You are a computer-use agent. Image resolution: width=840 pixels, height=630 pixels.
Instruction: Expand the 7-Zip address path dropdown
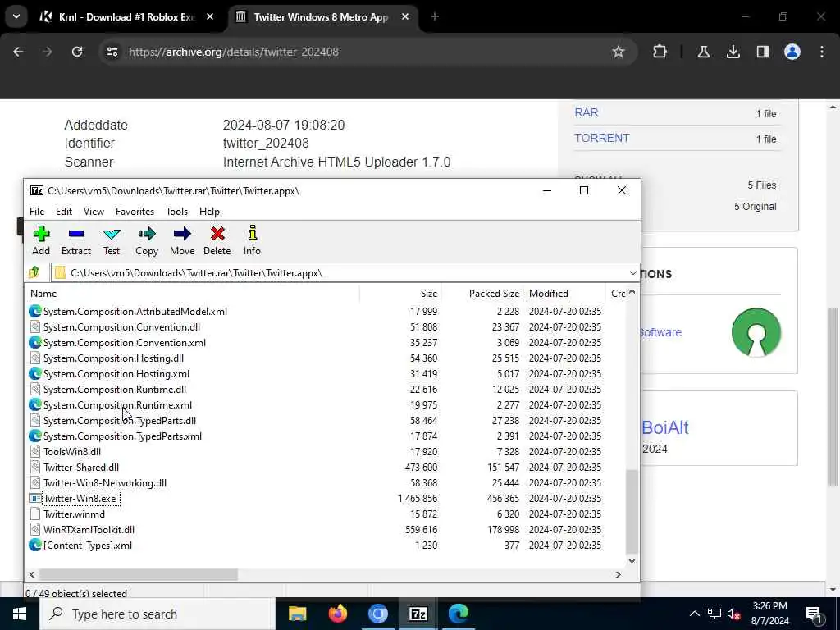(632, 273)
